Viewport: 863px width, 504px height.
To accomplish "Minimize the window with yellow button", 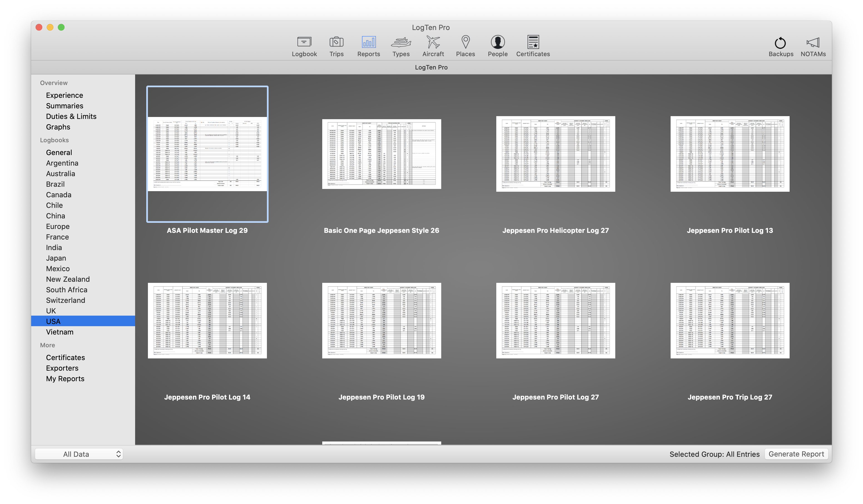I will pos(50,28).
